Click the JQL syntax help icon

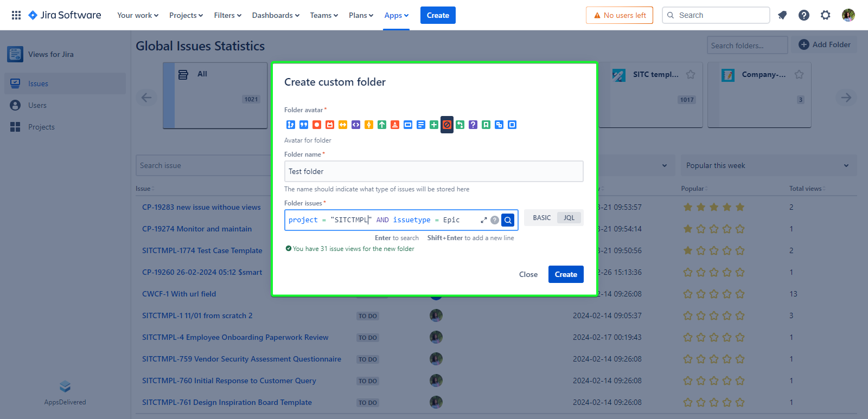(495, 220)
